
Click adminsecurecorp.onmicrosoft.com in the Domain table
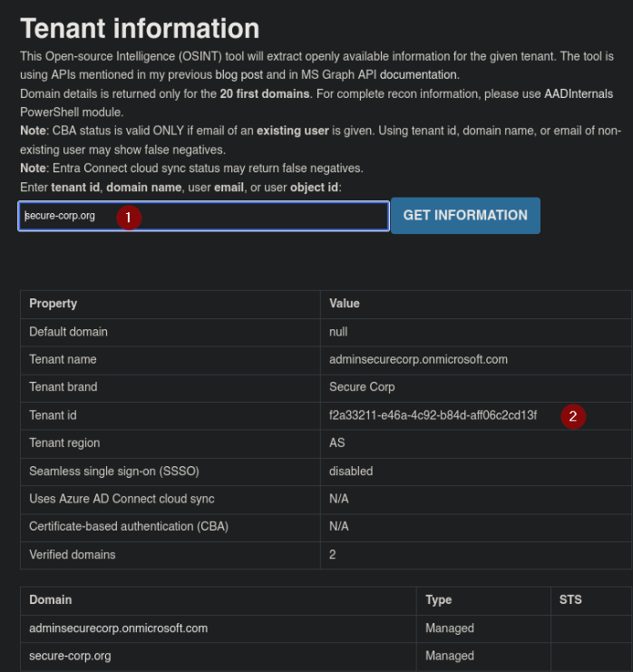point(119,628)
